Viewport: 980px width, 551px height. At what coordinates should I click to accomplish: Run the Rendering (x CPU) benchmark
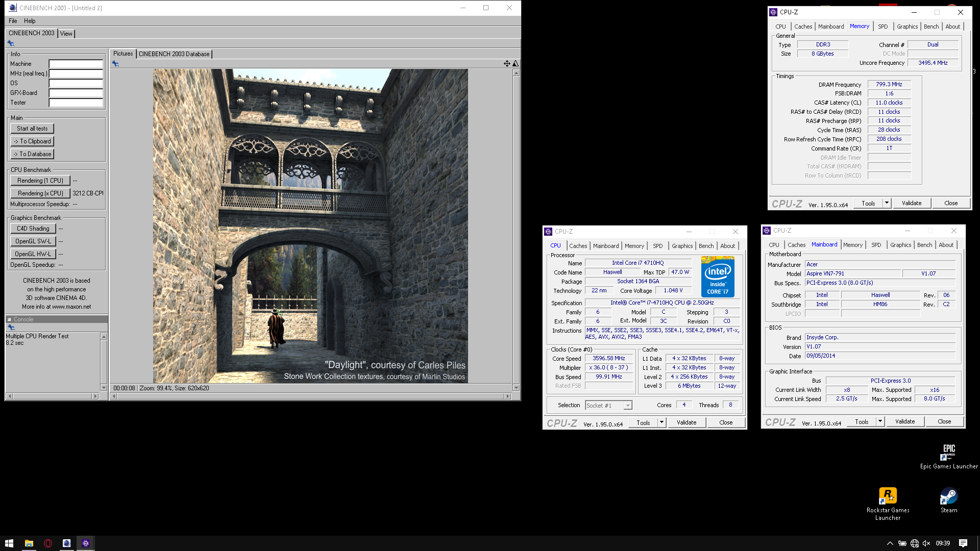click(x=40, y=193)
